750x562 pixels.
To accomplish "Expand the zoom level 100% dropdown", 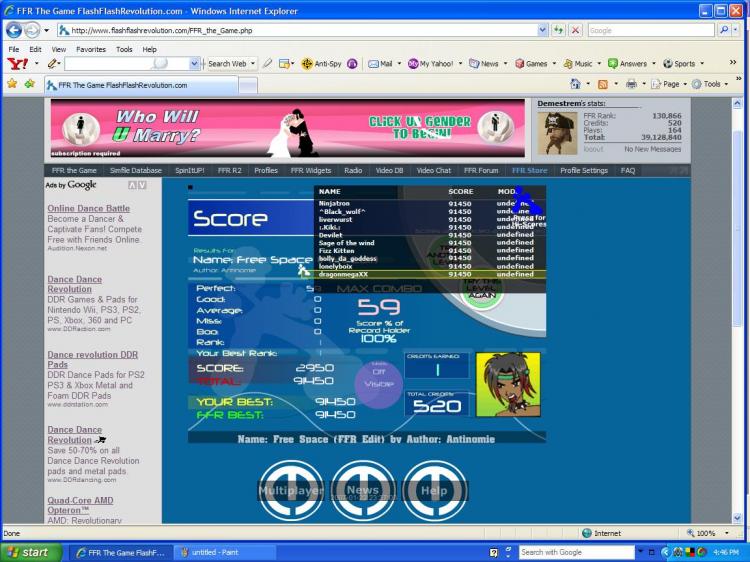I will pos(723,533).
